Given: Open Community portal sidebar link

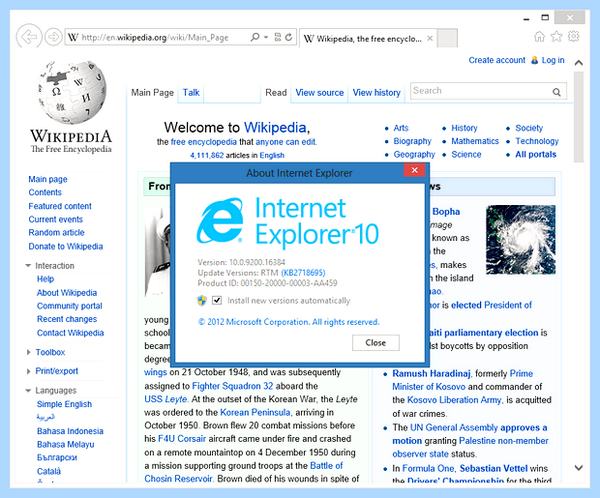Looking at the screenshot, I should coord(70,306).
